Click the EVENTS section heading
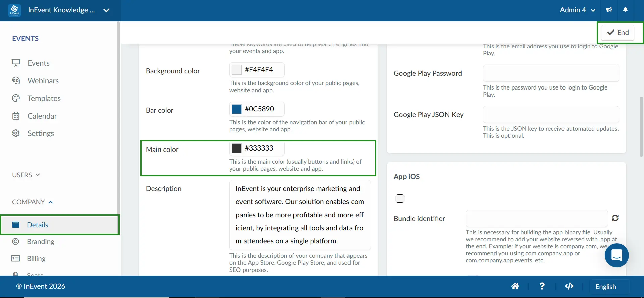The height and width of the screenshot is (298, 644). (x=25, y=39)
